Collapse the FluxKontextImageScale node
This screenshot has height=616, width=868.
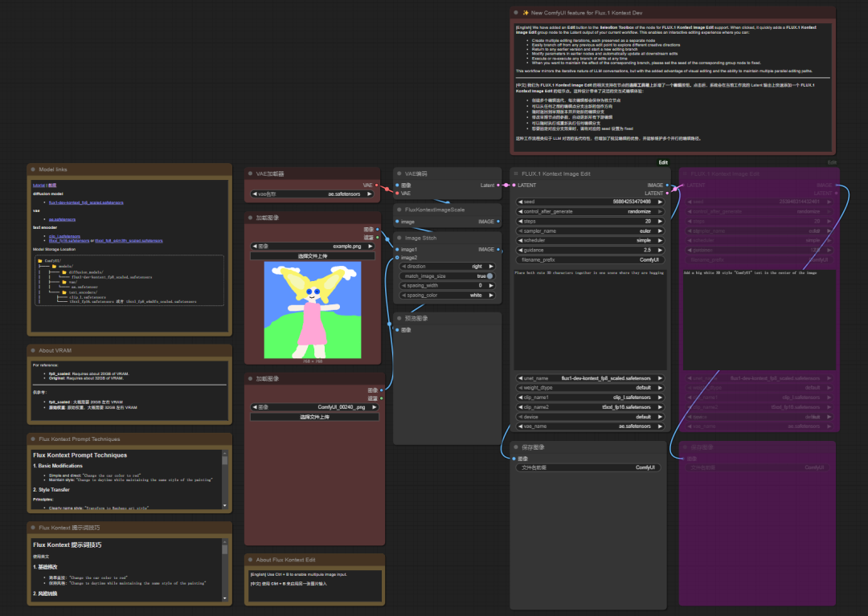pos(399,210)
